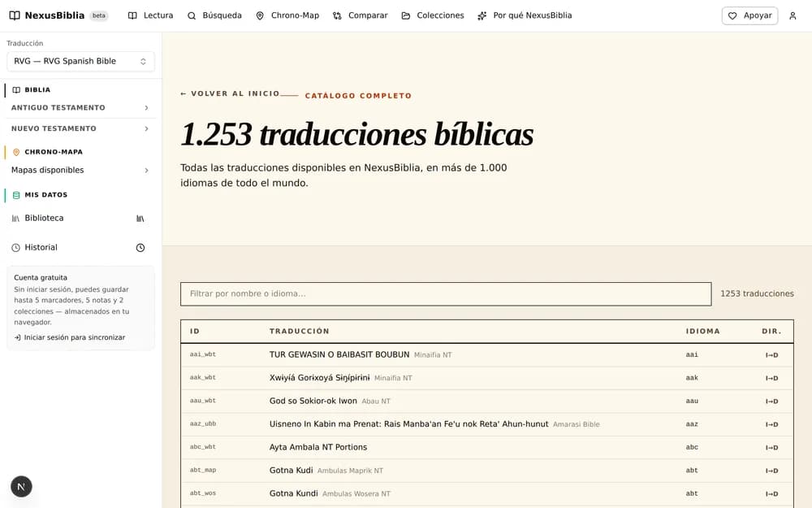Image resolution: width=812 pixels, height=508 pixels.
Task: Click the abc language code cell
Action: coord(692,447)
